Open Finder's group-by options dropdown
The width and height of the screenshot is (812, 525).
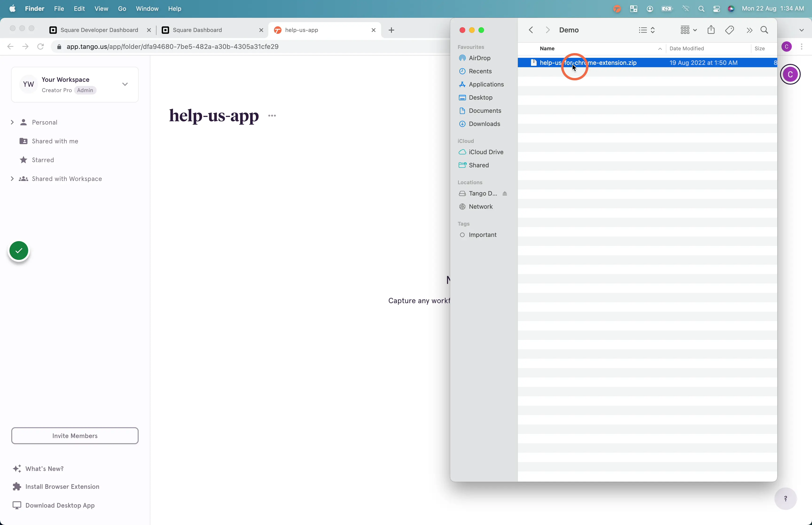[688, 30]
